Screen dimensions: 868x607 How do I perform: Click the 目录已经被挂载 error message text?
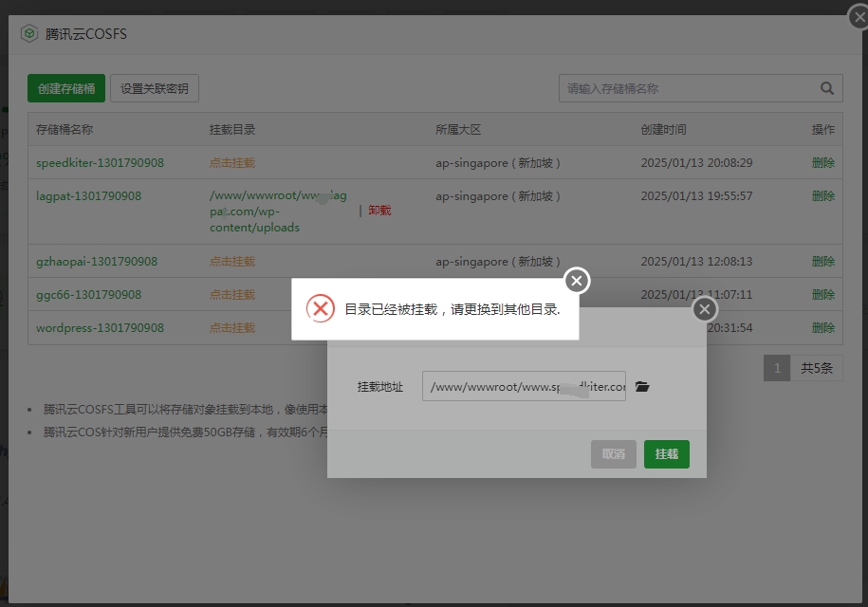click(452, 309)
